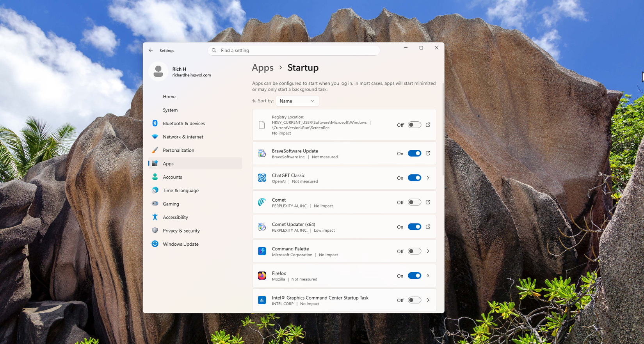Image resolution: width=644 pixels, height=344 pixels.
Task: Click the Privacy & security shield icon
Action: [x=155, y=231]
